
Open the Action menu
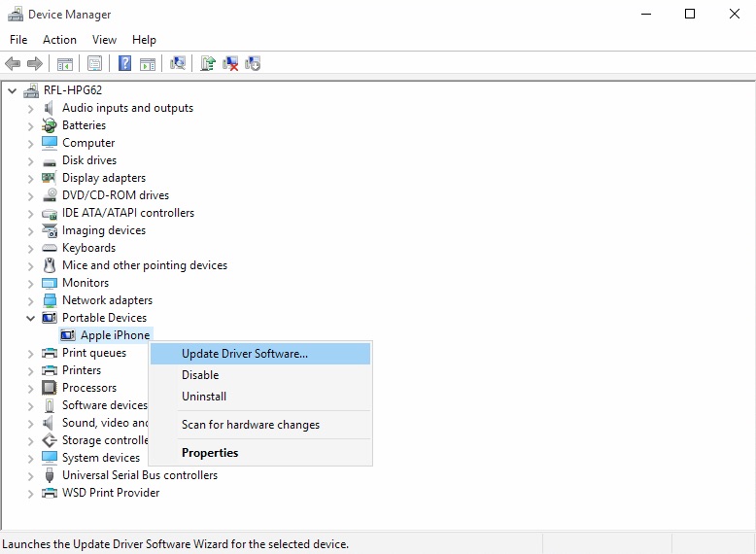click(59, 40)
